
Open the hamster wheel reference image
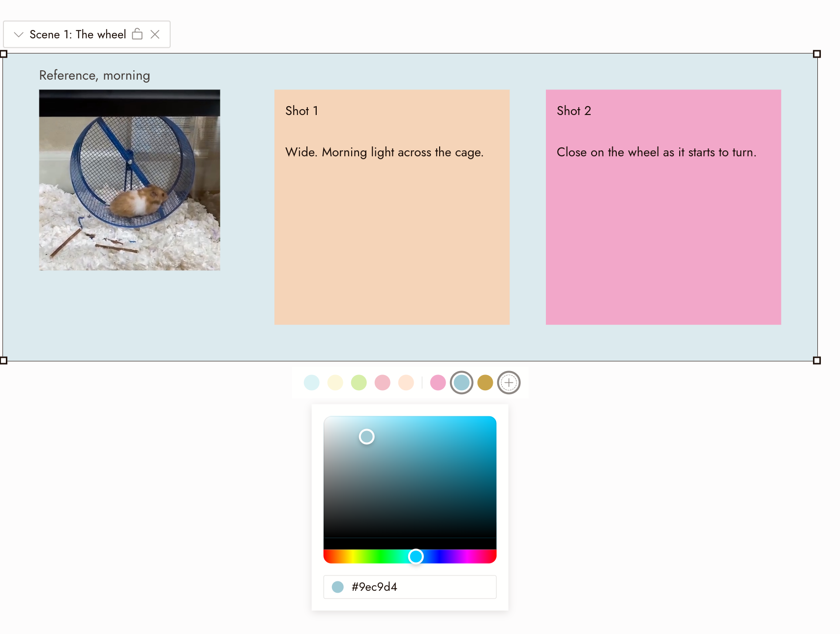130,180
